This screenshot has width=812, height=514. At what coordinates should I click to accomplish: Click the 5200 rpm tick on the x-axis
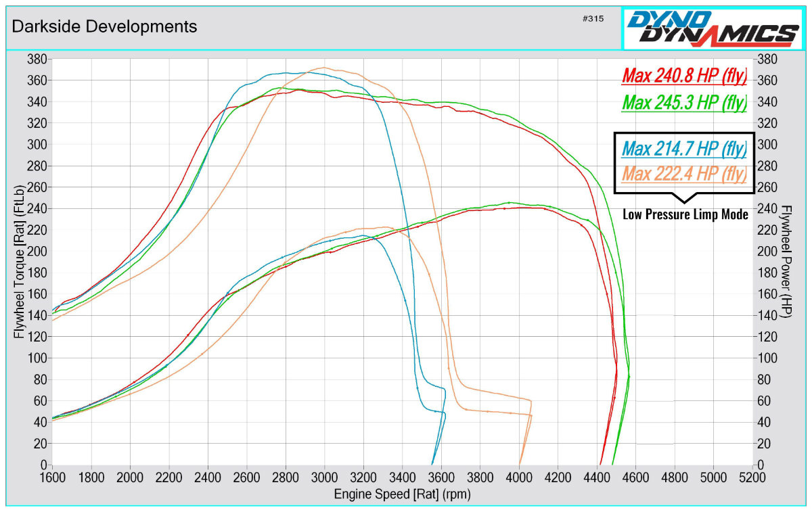tap(752, 476)
